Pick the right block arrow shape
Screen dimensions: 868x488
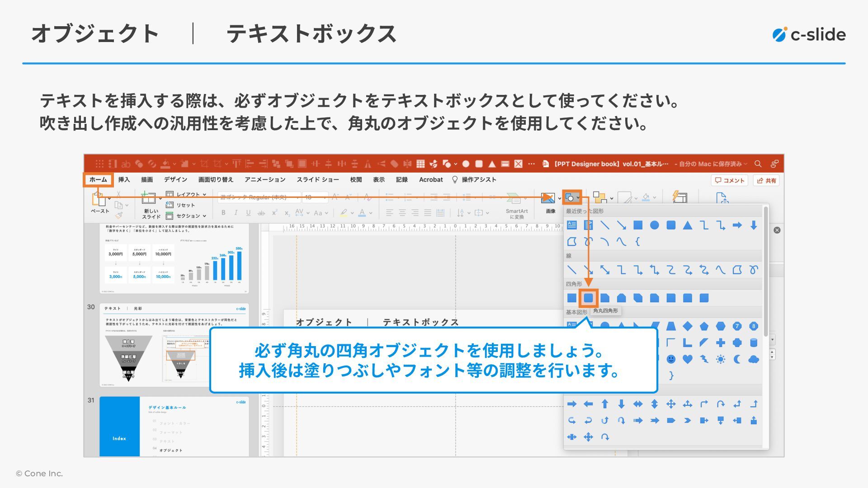572,404
